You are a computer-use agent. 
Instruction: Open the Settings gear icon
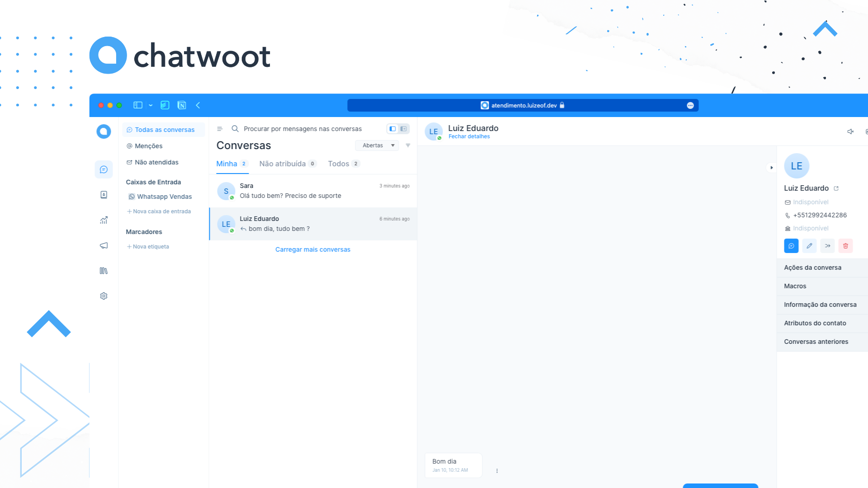[x=104, y=296]
